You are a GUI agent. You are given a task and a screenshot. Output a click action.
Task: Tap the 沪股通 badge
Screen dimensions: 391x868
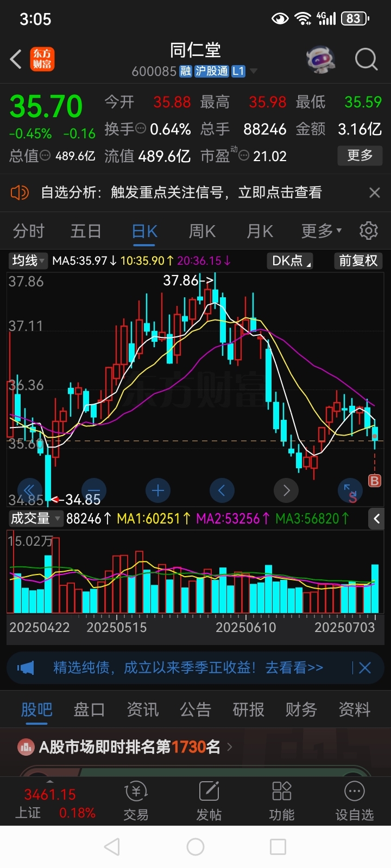(x=212, y=72)
